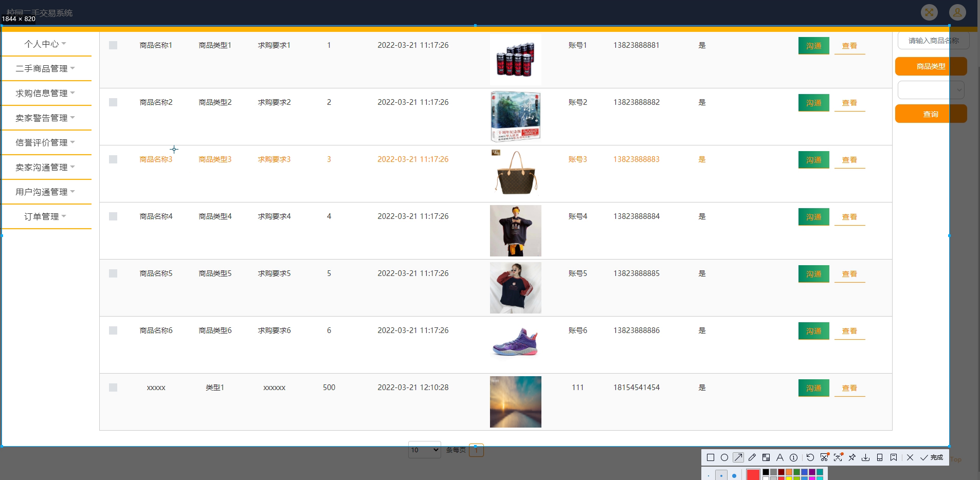This screenshot has width=980, height=480.
Task: Open the user avatar icon in header
Action: click(x=957, y=12)
